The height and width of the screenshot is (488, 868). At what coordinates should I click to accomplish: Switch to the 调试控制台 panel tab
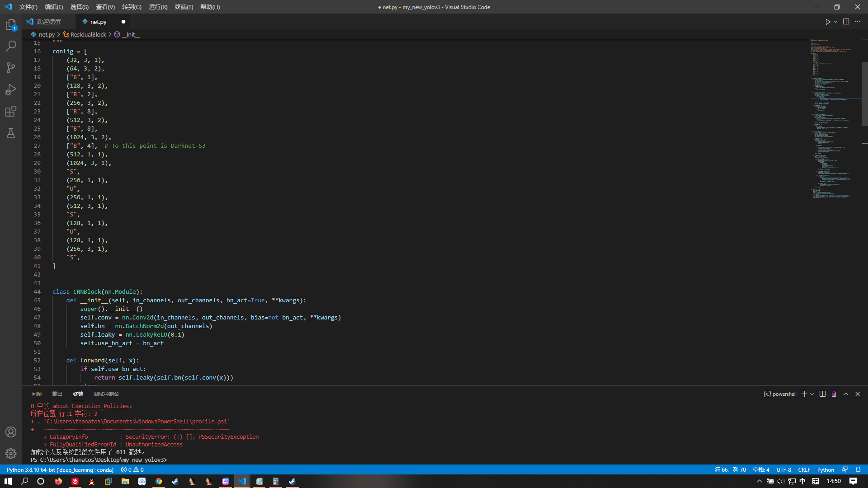tap(106, 394)
